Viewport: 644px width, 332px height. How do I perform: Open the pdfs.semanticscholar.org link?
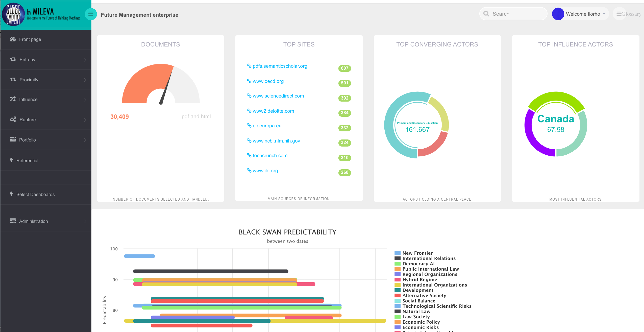(280, 66)
